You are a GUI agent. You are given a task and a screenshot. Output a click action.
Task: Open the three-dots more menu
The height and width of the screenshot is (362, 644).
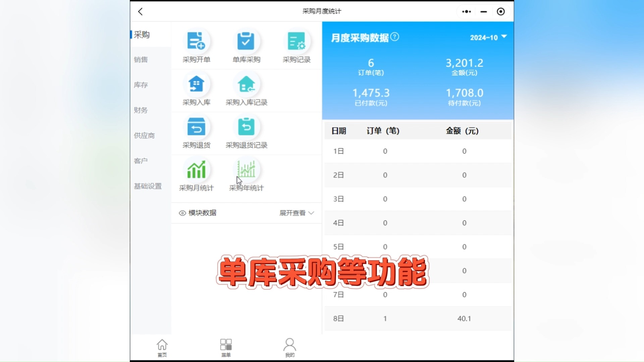click(x=466, y=12)
